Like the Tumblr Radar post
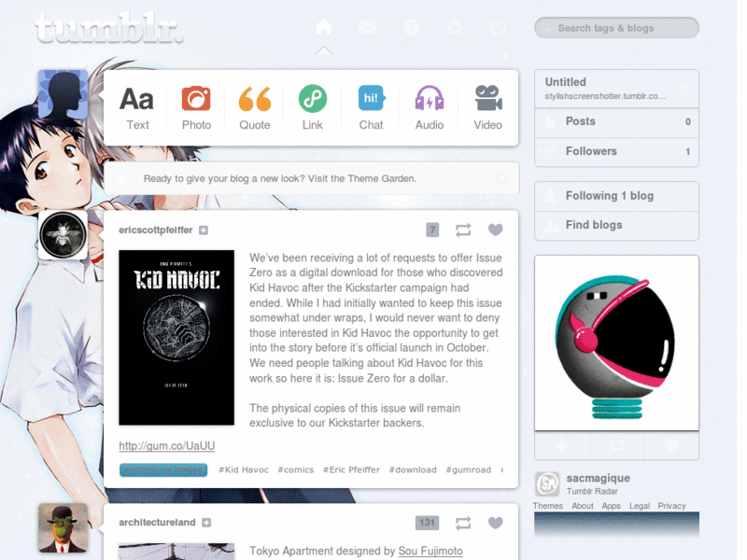Screen dimensions: 747x560 [x=671, y=446]
